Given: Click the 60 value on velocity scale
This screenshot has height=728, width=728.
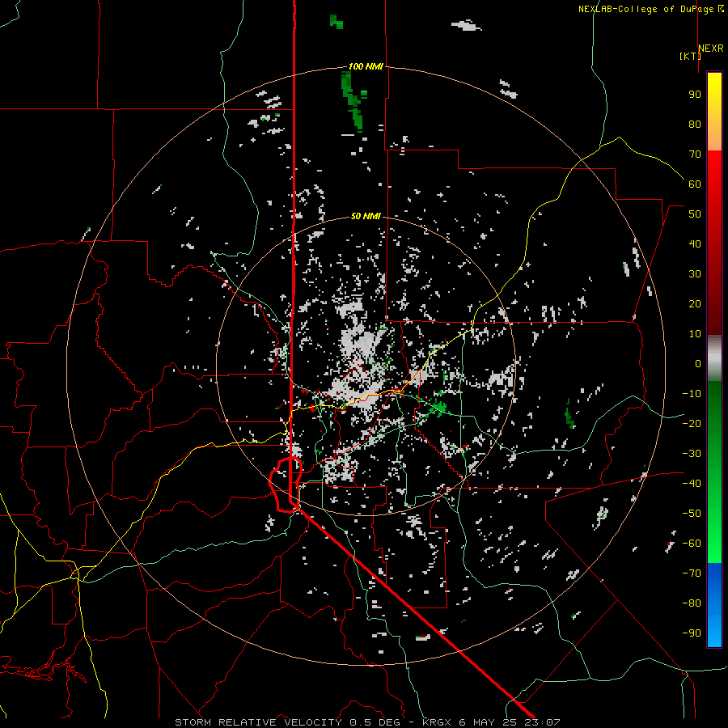Looking at the screenshot, I should (x=695, y=184).
